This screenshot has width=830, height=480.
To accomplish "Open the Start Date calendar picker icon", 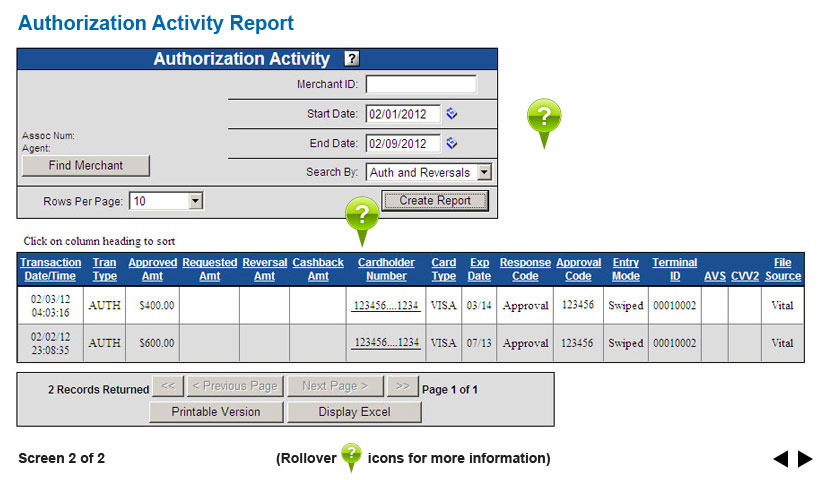I will pyautogui.click(x=452, y=114).
